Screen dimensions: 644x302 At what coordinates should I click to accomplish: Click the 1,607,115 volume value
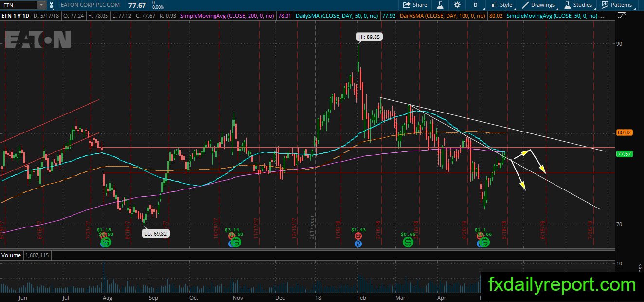[x=36, y=255]
